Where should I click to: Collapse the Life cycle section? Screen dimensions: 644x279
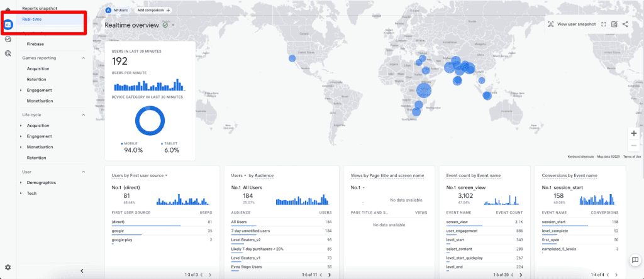pyautogui.click(x=84, y=115)
